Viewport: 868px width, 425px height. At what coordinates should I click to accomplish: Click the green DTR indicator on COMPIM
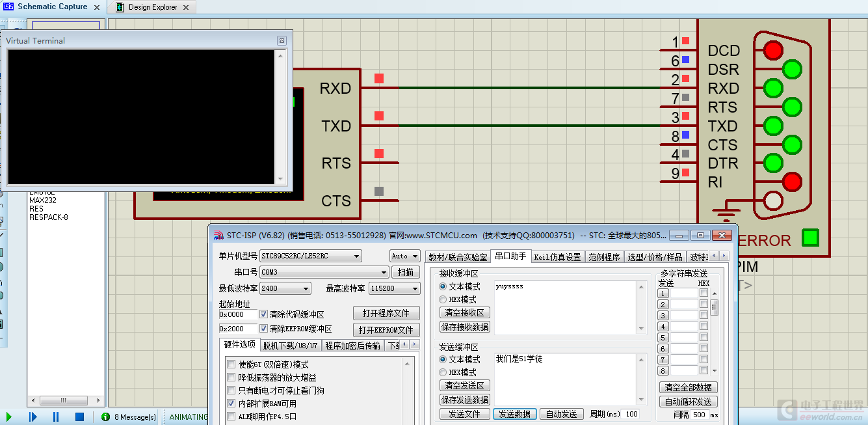(x=773, y=162)
